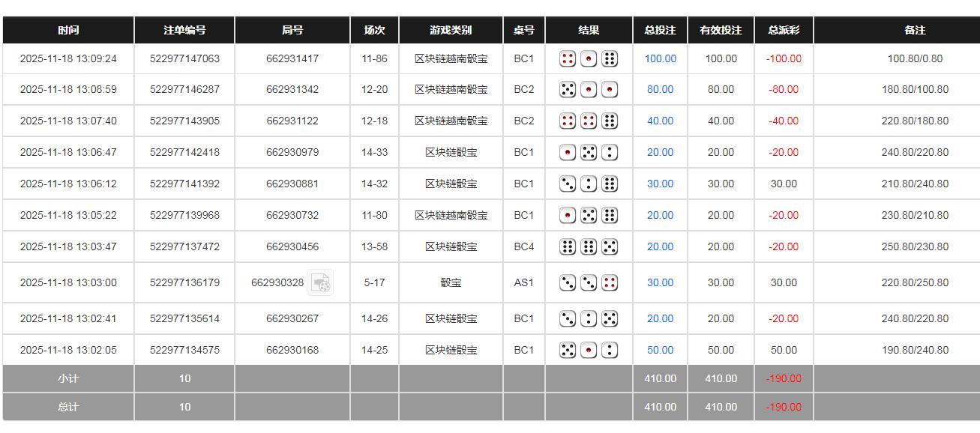Click the first red dice in row 522977147063
The height and width of the screenshot is (433, 980).
[x=568, y=58]
